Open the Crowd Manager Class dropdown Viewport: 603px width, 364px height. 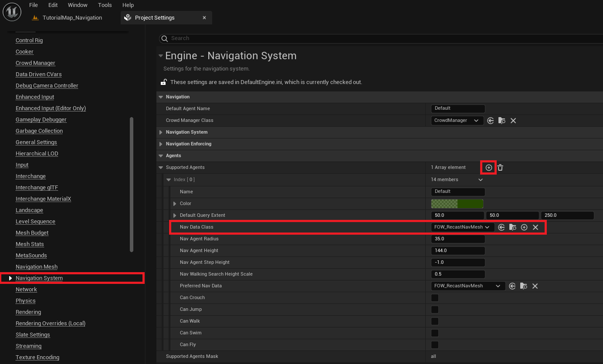pyautogui.click(x=457, y=121)
